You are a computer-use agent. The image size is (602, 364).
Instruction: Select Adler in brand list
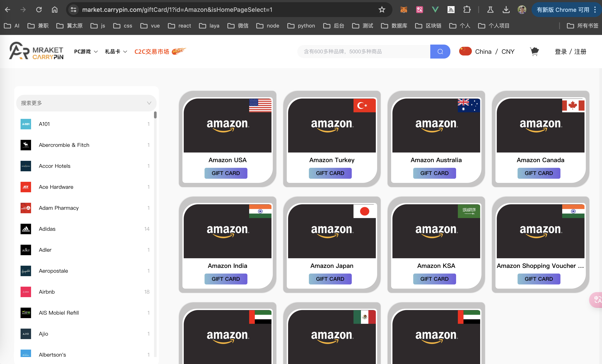tap(85, 250)
